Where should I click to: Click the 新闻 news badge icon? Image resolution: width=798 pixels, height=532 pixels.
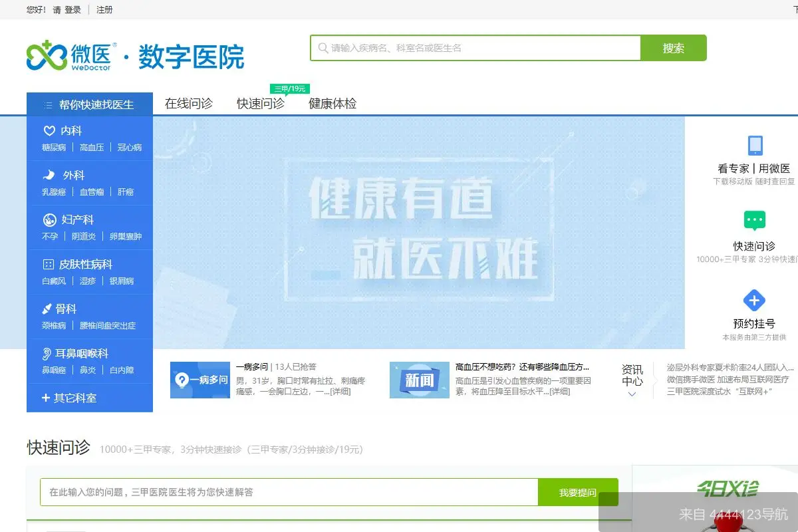point(420,380)
